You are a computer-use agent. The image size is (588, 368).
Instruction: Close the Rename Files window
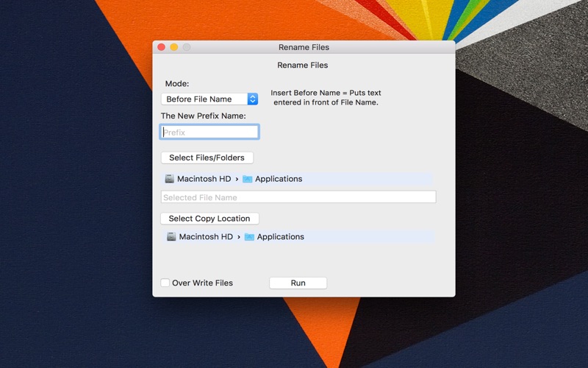[x=162, y=47]
